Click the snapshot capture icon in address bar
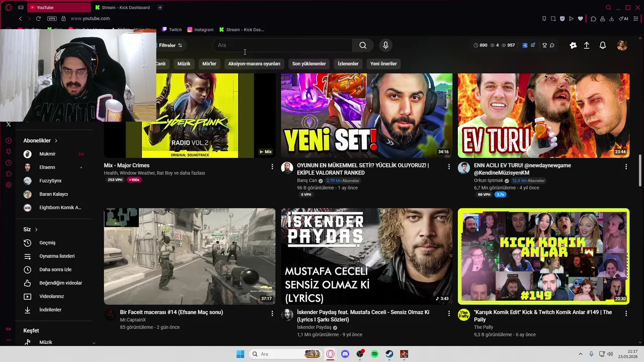Viewport: 644px width, 362px height. tap(553, 19)
